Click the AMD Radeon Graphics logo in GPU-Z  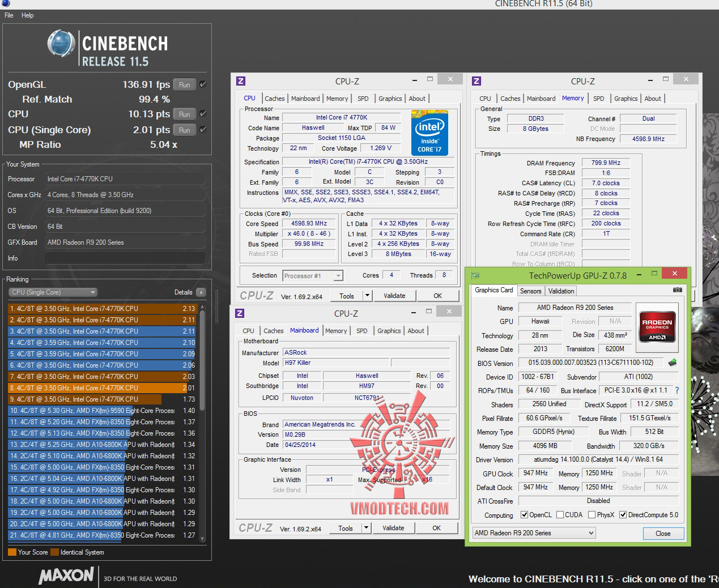[x=657, y=327]
